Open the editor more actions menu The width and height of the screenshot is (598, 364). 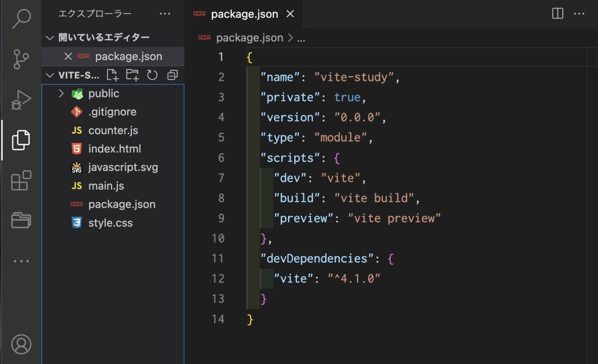(580, 14)
